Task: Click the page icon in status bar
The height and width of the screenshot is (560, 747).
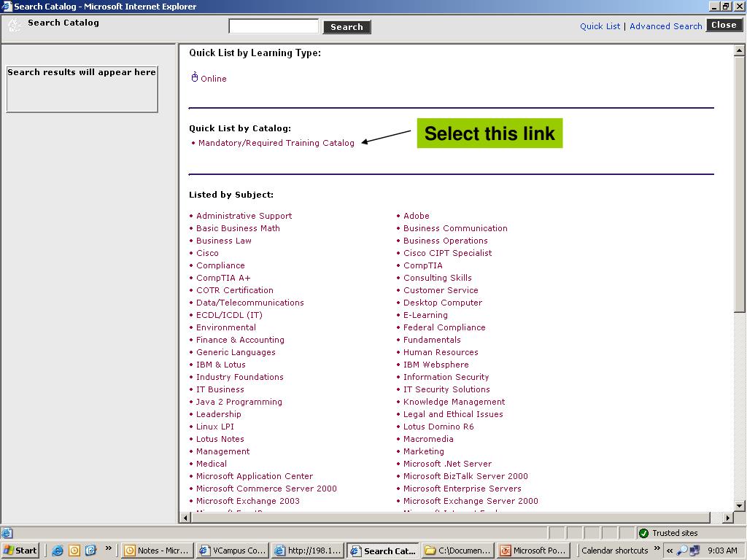Action: (7, 533)
